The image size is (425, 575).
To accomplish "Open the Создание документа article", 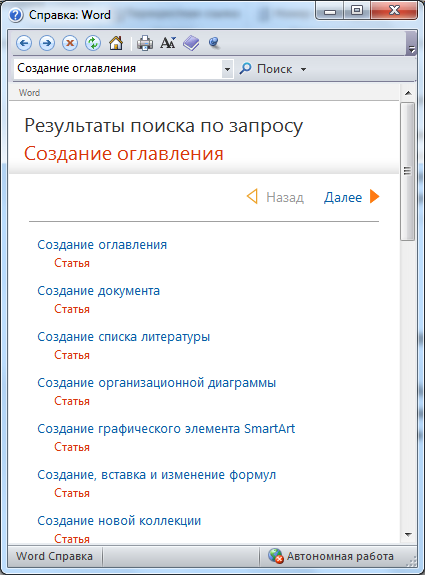I will click(x=99, y=291).
